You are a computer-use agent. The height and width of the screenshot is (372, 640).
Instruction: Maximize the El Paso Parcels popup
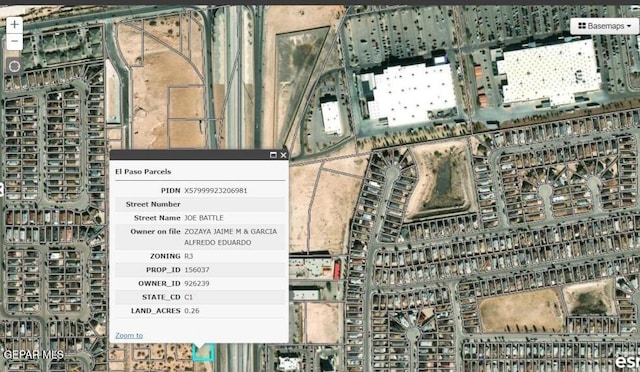(273, 155)
